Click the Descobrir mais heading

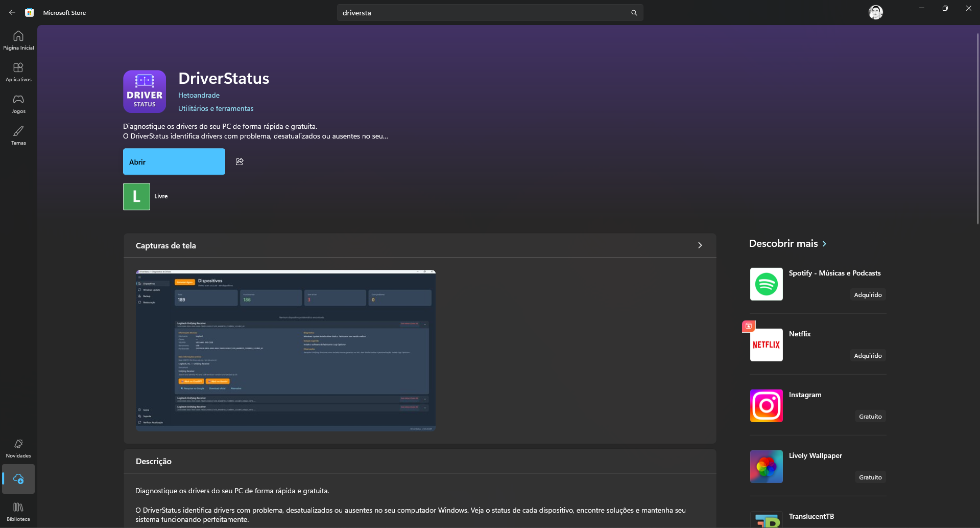pos(783,244)
